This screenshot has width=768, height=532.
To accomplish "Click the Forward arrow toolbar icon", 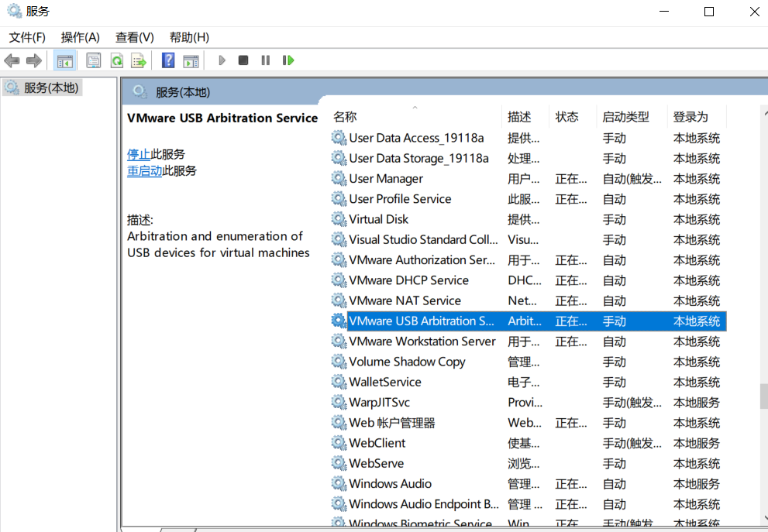I will click(x=34, y=60).
